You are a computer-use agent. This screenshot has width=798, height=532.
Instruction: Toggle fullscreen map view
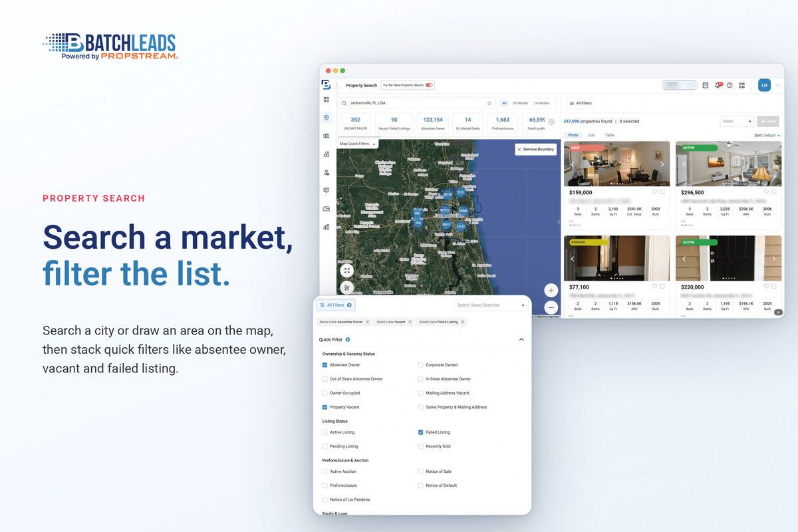coord(346,270)
